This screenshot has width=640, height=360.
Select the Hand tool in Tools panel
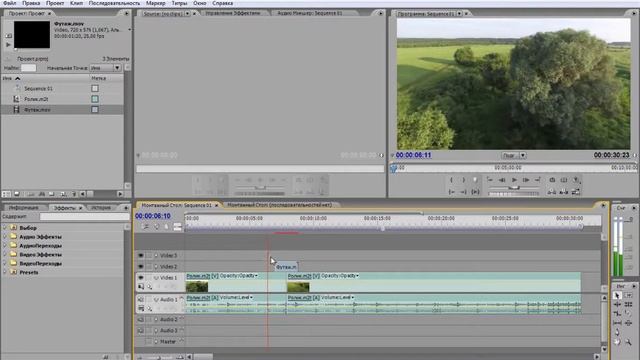(618, 342)
